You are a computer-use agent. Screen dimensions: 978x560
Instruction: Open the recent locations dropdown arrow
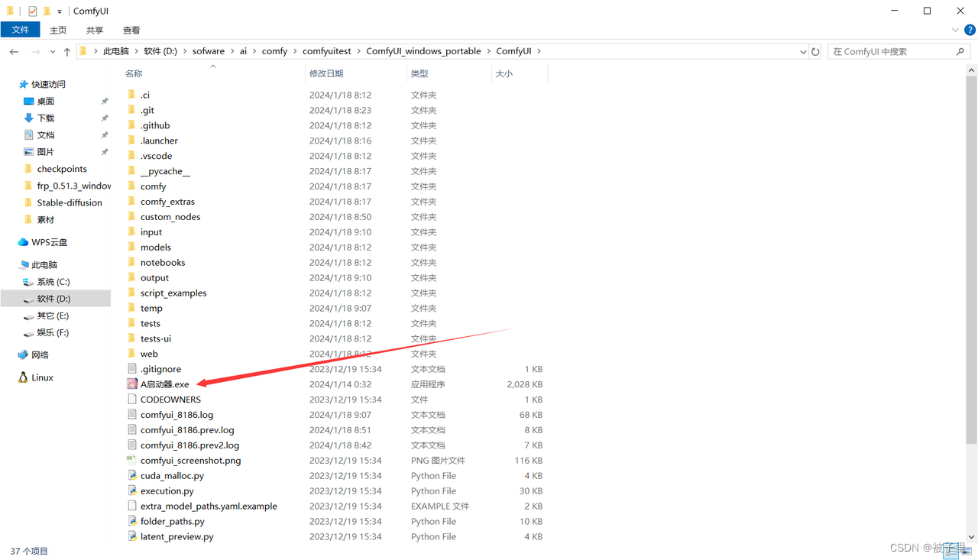[52, 52]
